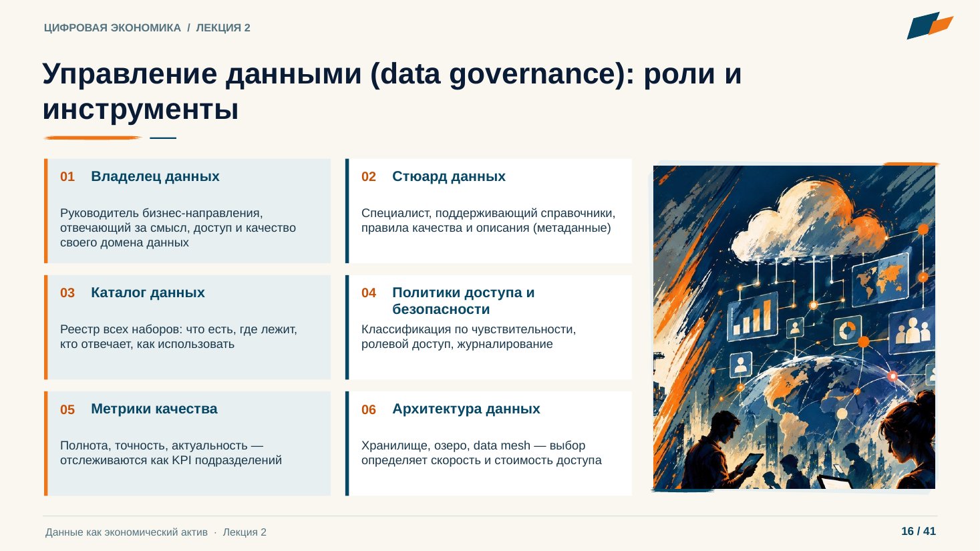Select the card heading "Архитектура данных"
The width and height of the screenshot is (980, 551).
[466, 409]
